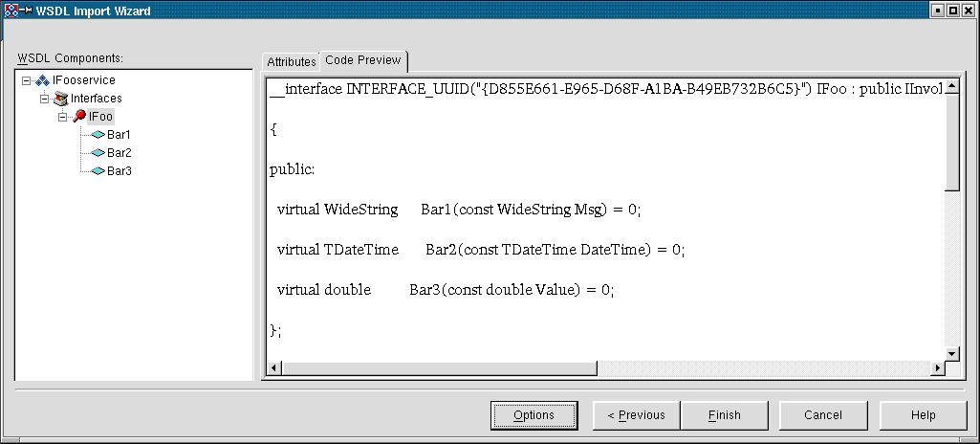The height and width of the screenshot is (444, 980).
Task: Click Finish to complete the import
Action: coord(724,415)
